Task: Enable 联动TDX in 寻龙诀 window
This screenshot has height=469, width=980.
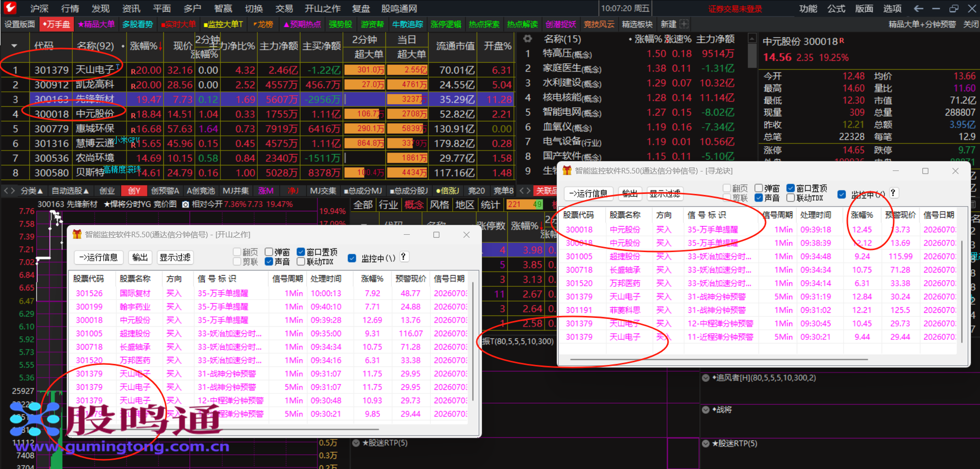Action: pyautogui.click(x=791, y=198)
